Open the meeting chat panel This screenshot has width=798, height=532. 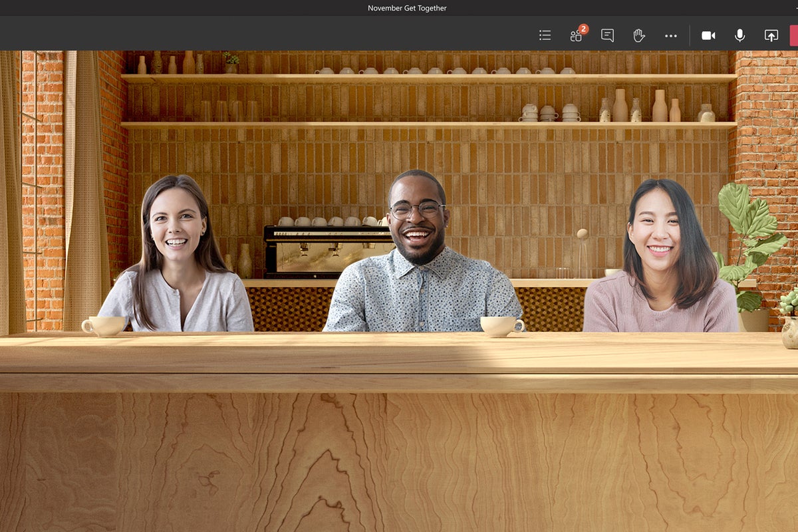point(607,35)
